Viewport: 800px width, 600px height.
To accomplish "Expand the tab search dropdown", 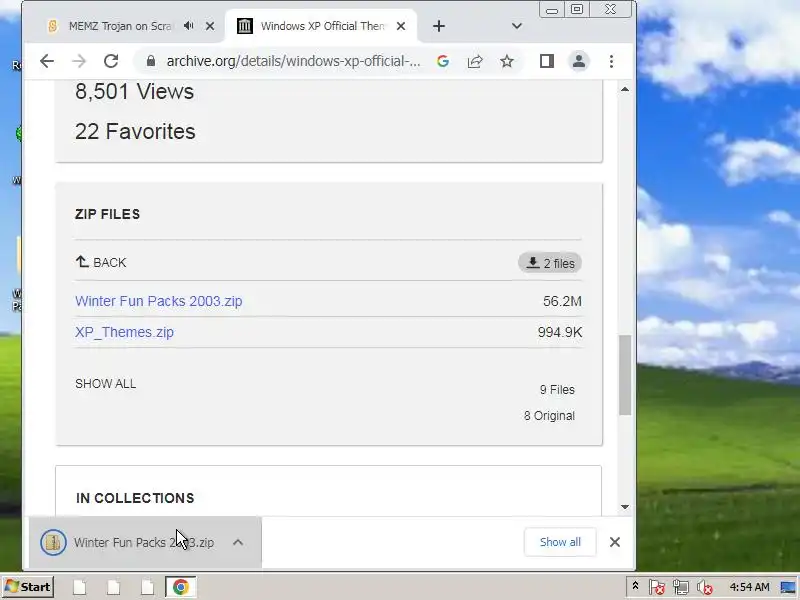I will [x=517, y=26].
